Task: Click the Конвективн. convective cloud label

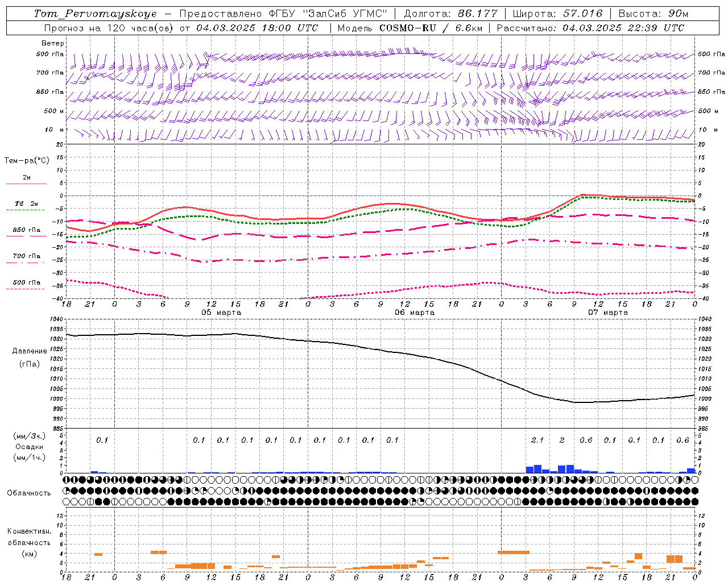Action: pos(30,531)
